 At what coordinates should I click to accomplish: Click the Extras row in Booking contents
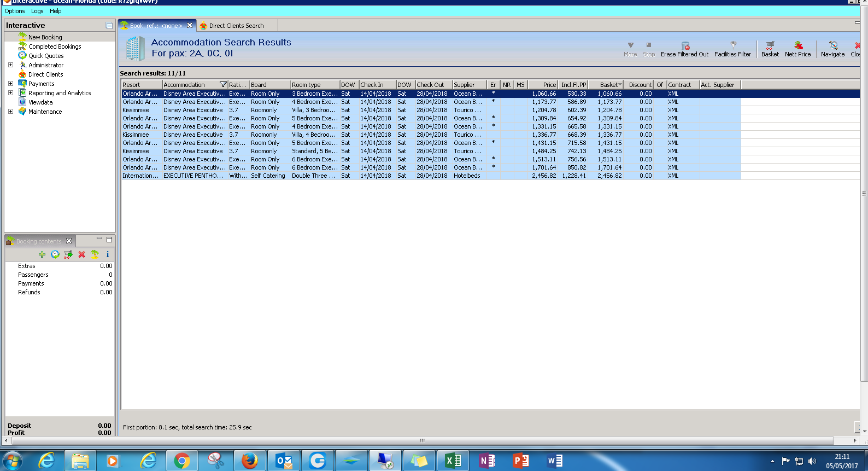pos(60,266)
